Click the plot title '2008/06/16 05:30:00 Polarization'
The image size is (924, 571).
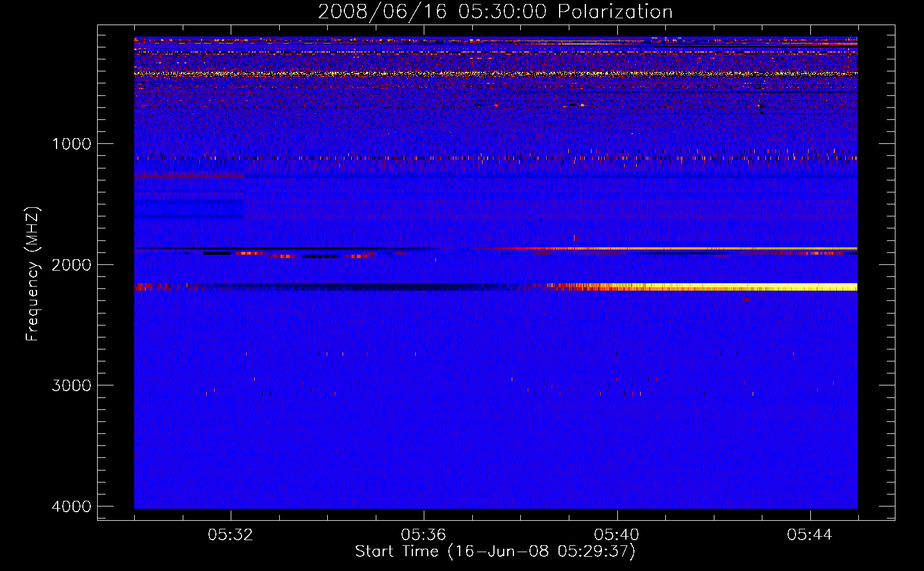[495, 12]
